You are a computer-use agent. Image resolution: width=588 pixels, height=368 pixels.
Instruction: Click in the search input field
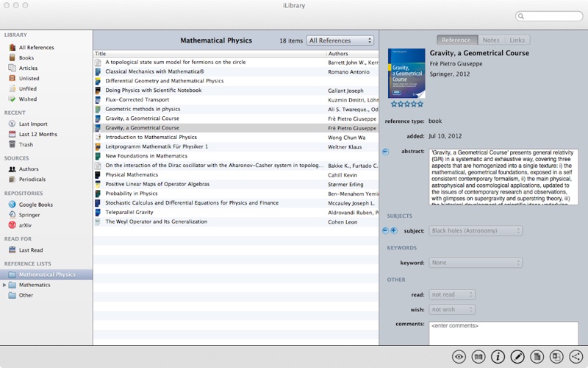[549, 16]
